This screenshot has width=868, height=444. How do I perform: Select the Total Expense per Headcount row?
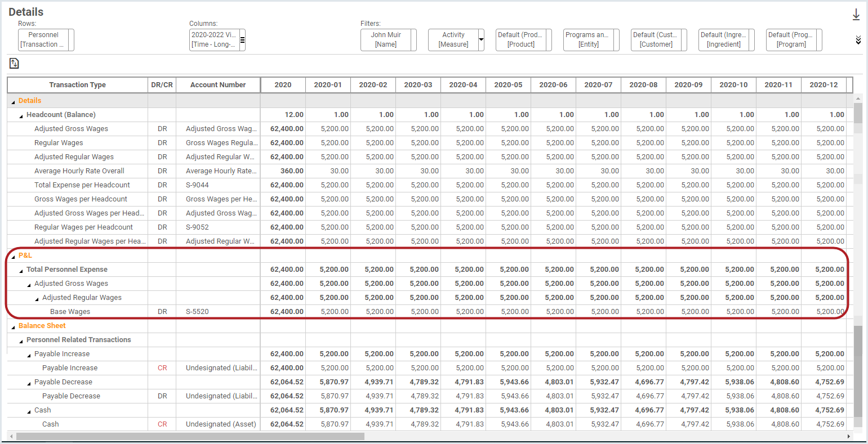(x=82, y=185)
